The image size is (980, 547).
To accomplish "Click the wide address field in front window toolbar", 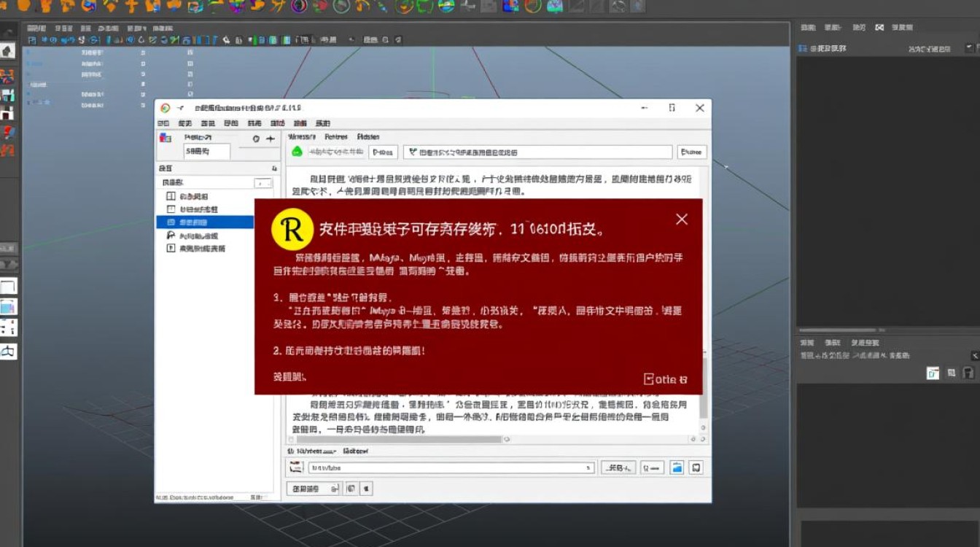I will click(538, 152).
